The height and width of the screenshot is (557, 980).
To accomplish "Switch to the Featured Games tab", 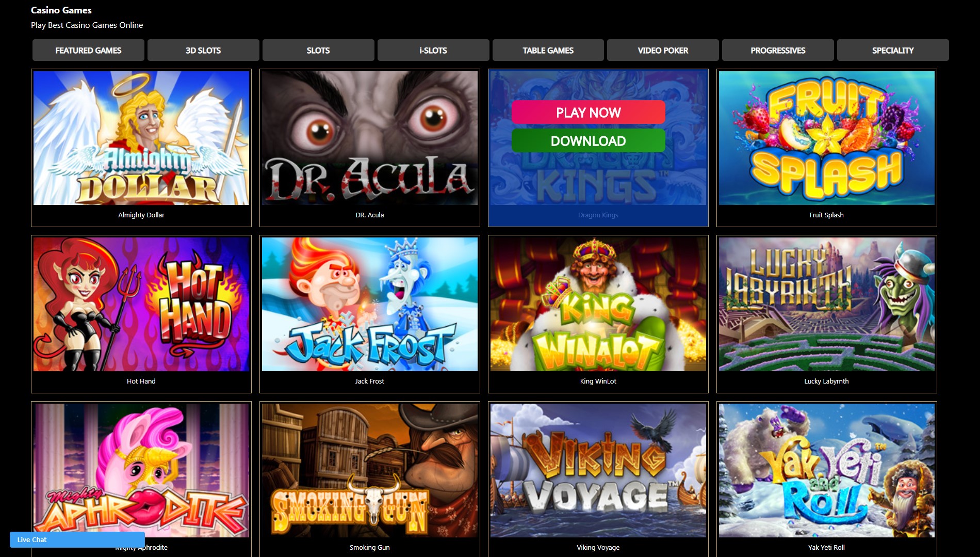I will pyautogui.click(x=88, y=50).
